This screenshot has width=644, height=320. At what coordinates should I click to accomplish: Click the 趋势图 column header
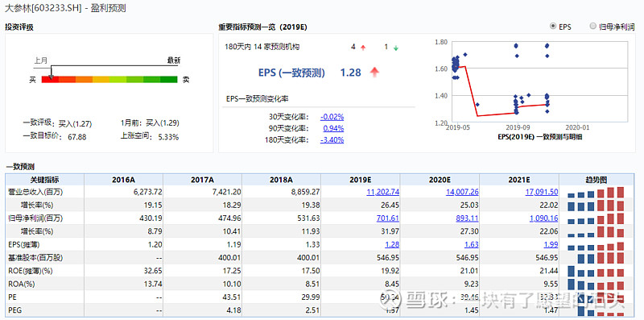pos(596,180)
